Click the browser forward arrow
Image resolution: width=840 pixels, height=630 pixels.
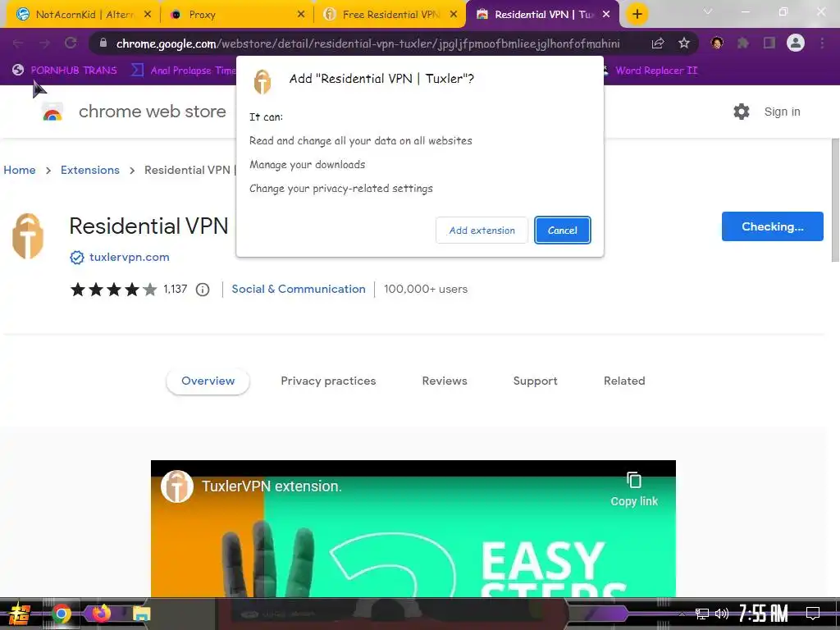coord(44,43)
